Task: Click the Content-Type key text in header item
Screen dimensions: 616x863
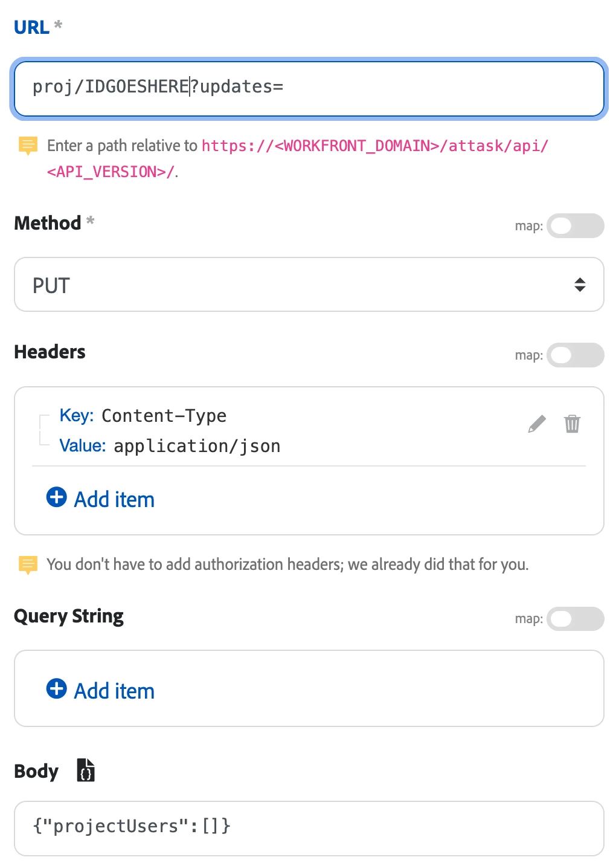Action: (x=164, y=416)
